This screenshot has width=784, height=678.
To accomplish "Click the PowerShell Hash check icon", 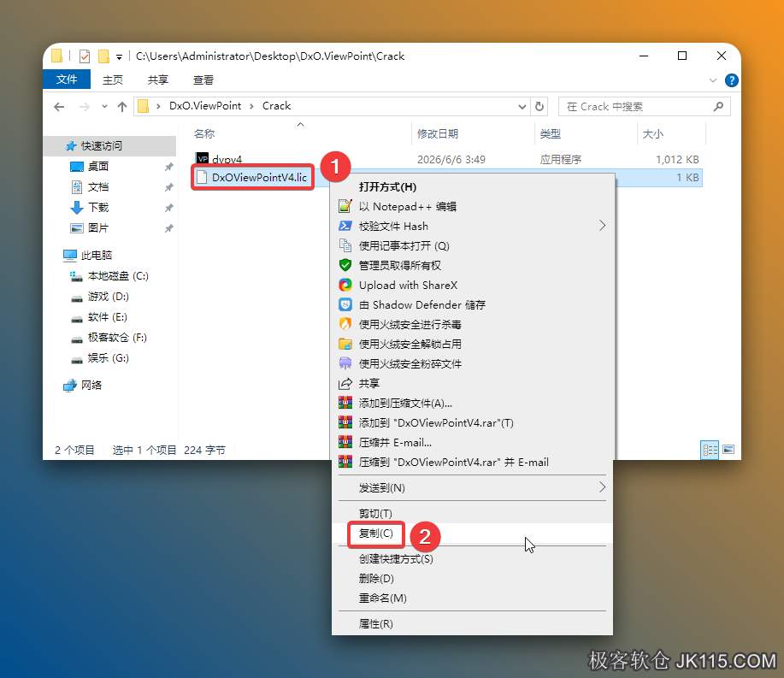I will coord(345,226).
